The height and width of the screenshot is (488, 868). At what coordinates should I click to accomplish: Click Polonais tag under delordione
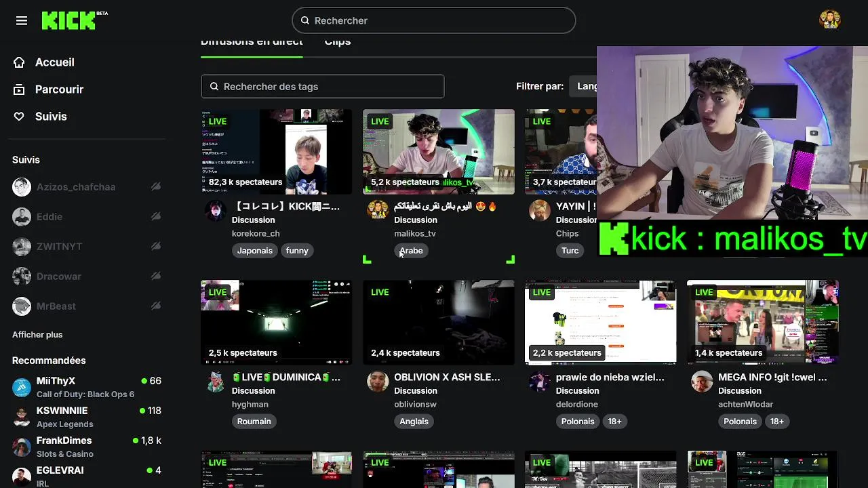(x=578, y=422)
